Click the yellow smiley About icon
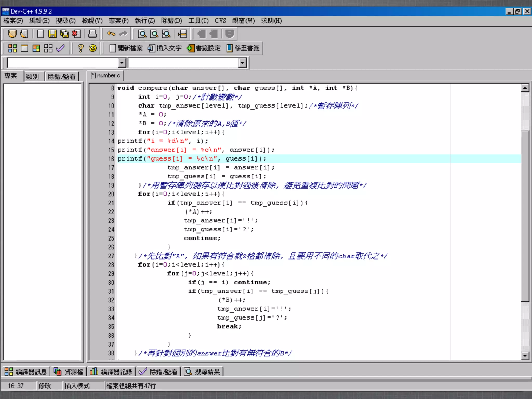The width and height of the screenshot is (532, 399). pos(92,48)
